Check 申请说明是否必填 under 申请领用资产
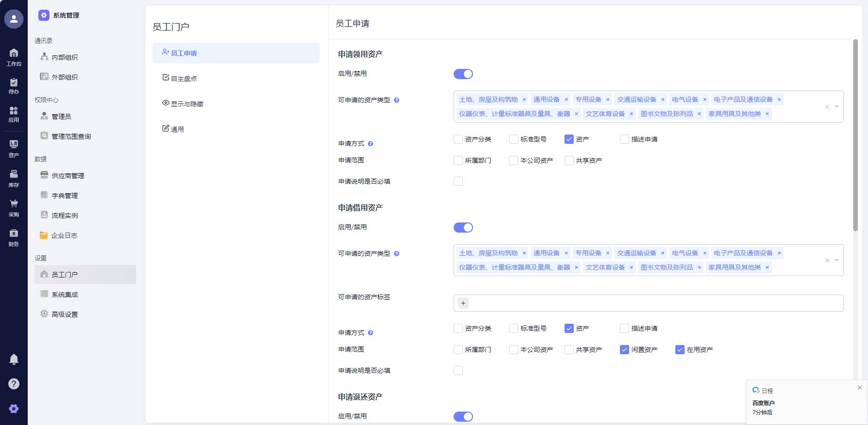The image size is (868, 425). [x=458, y=181]
